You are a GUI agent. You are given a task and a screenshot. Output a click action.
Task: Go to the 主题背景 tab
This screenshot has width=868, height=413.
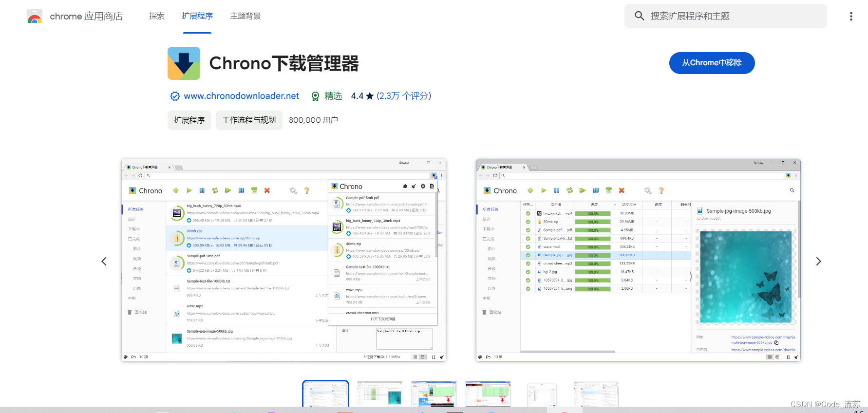point(245,16)
